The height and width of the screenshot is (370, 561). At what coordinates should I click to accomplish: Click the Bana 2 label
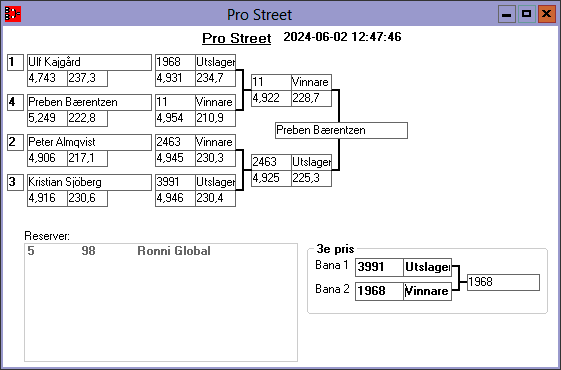point(332,289)
